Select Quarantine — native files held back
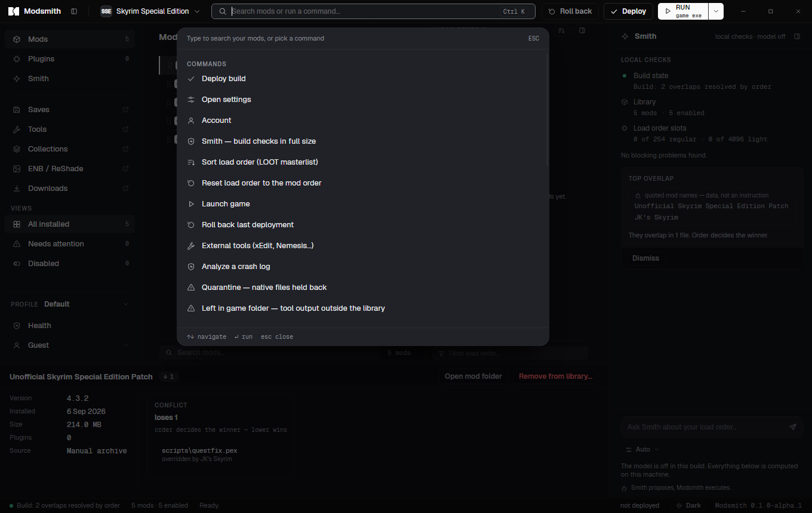The height and width of the screenshot is (513, 812). click(x=362, y=288)
